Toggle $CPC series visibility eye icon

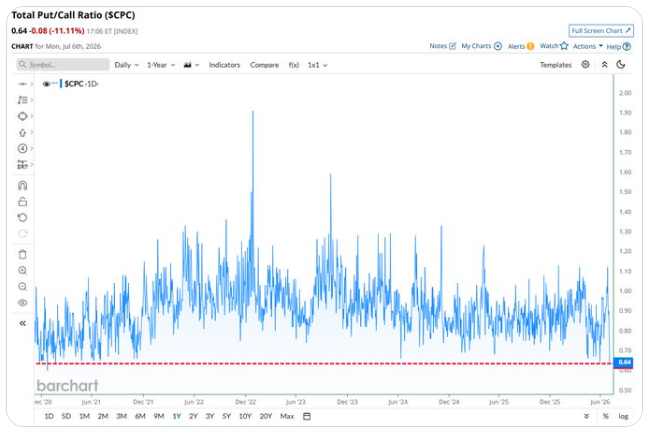point(46,84)
